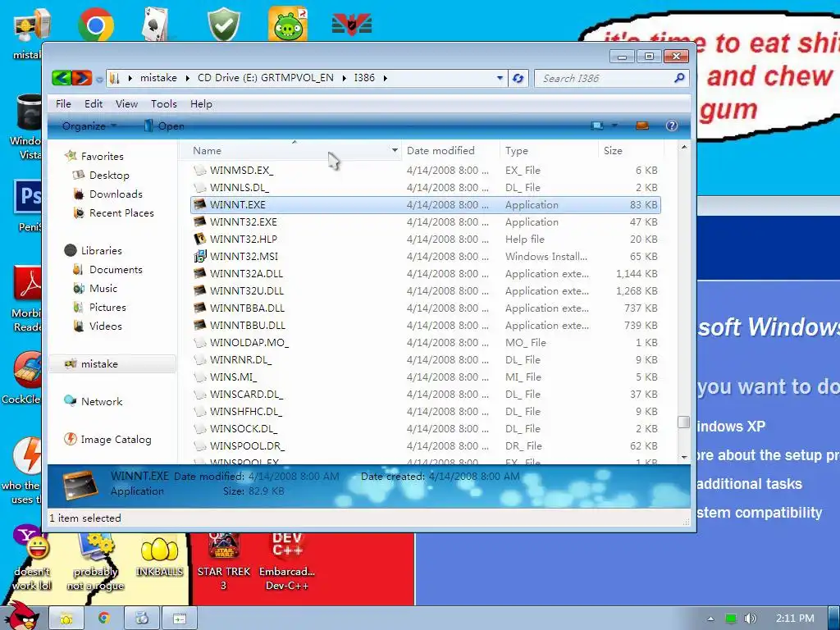Open the view options dropdown arrow

614,126
